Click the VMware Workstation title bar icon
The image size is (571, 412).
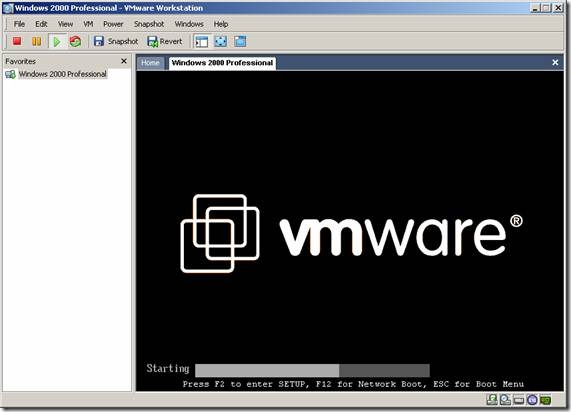pyautogui.click(x=8, y=8)
